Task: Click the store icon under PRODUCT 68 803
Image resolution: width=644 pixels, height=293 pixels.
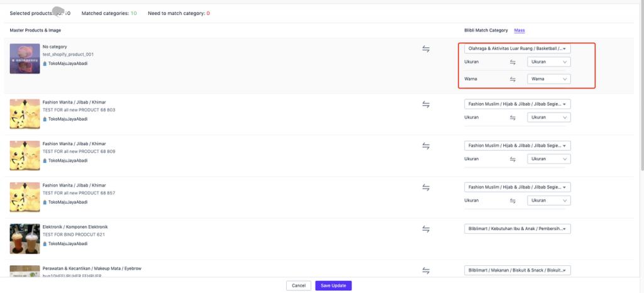Action: point(45,119)
